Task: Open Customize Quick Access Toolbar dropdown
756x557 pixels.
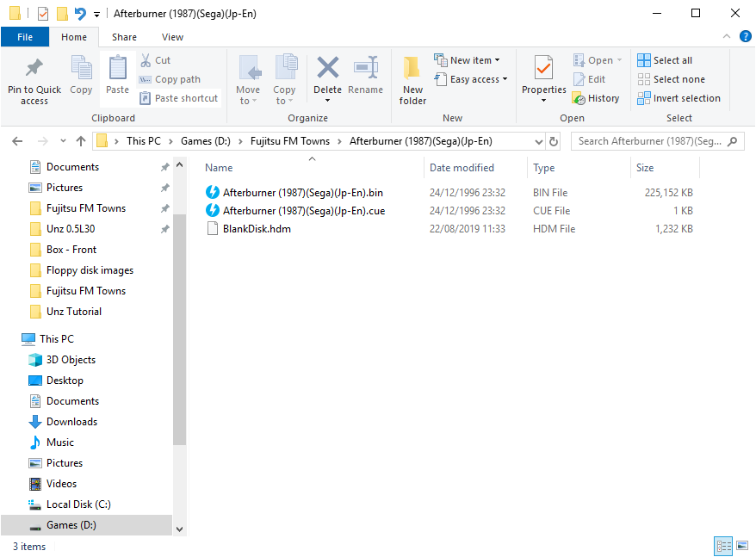Action: [x=97, y=15]
